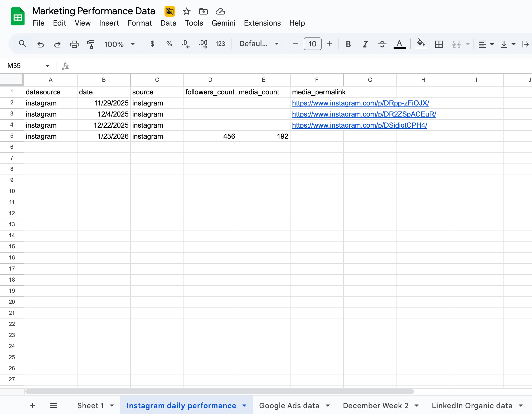The width and height of the screenshot is (532, 414).
Task: Redo the last action
Action: (x=57, y=44)
